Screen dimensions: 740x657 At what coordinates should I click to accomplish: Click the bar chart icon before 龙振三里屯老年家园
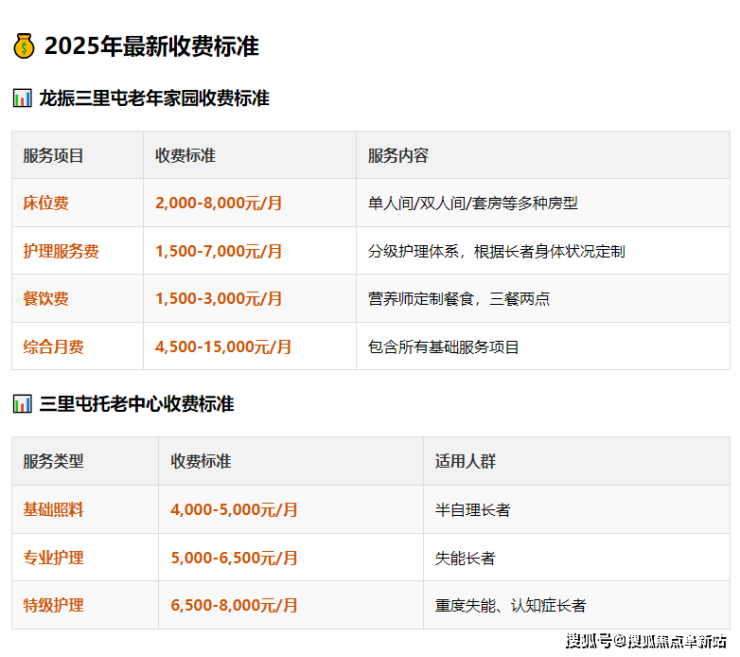click(22, 98)
